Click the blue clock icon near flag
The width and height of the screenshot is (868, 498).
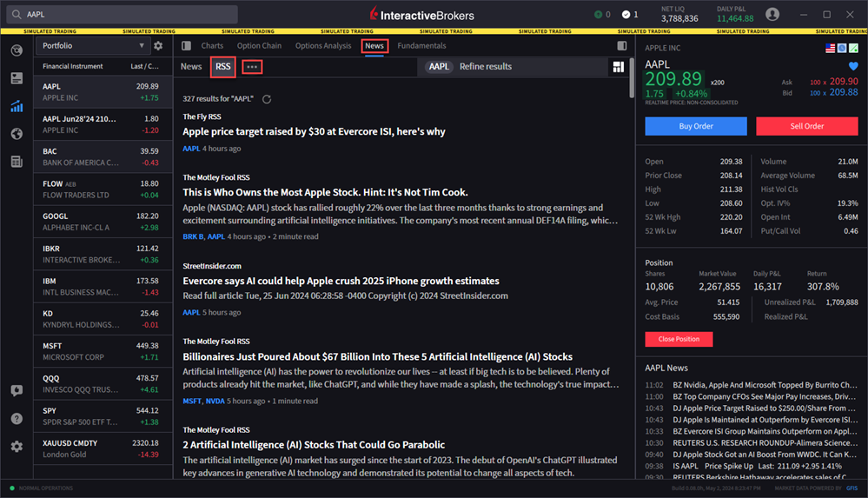point(841,48)
